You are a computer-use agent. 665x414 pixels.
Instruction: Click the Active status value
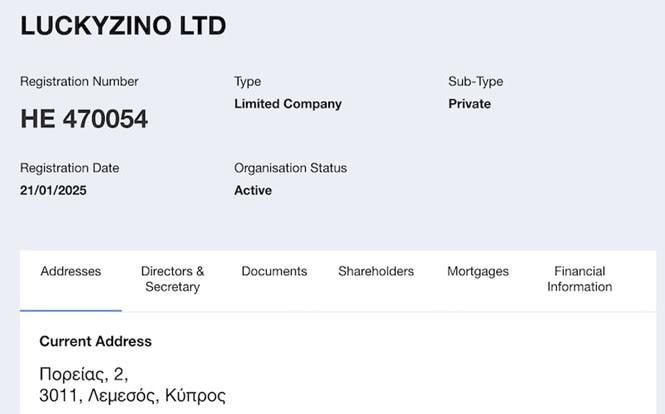(x=253, y=190)
